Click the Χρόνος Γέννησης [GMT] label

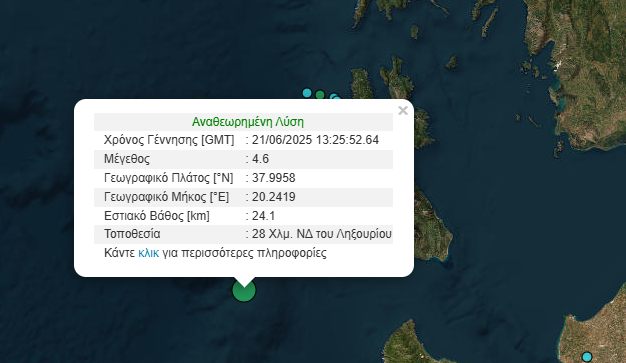click(x=169, y=140)
